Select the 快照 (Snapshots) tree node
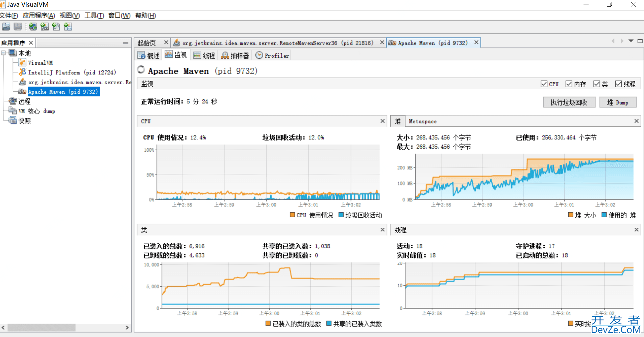 pyautogui.click(x=24, y=121)
